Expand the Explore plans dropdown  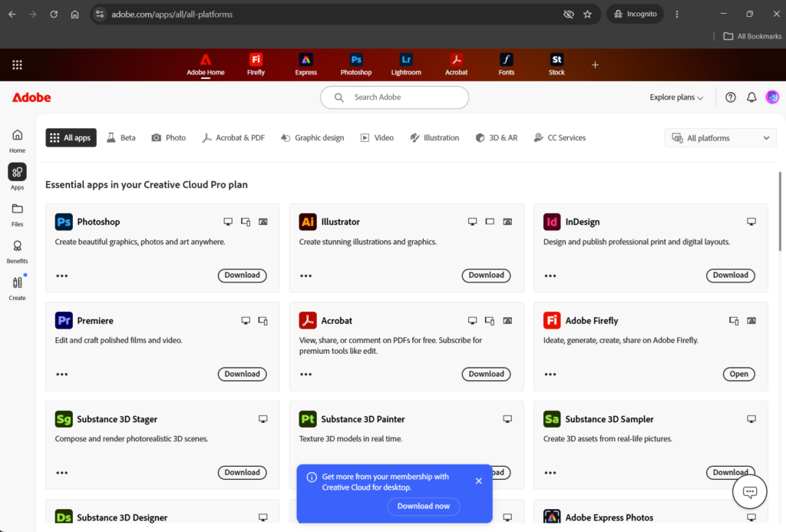tap(676, 97)
